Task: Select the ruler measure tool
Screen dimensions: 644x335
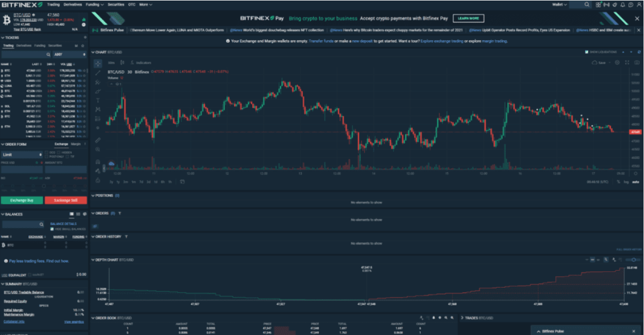Action: click(x=98, y=140)
